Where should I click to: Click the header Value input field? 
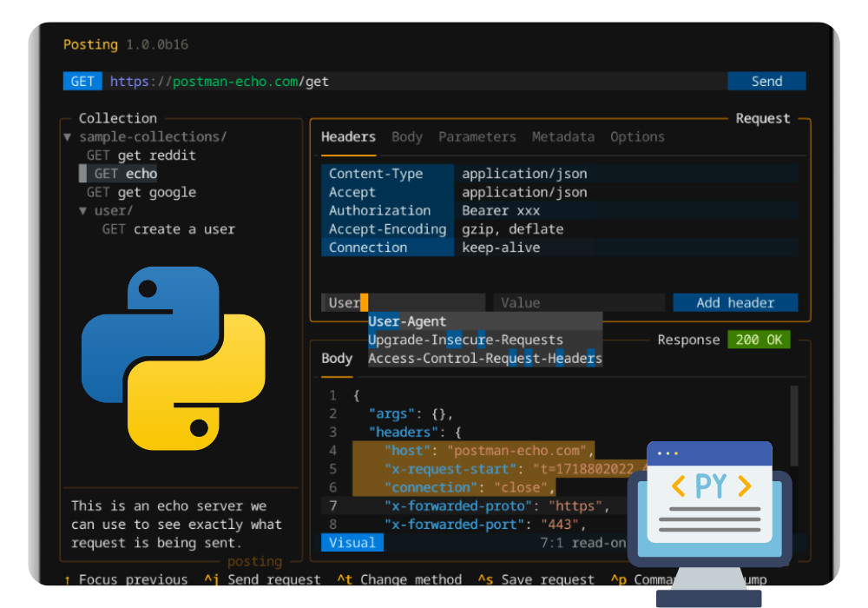578,302
